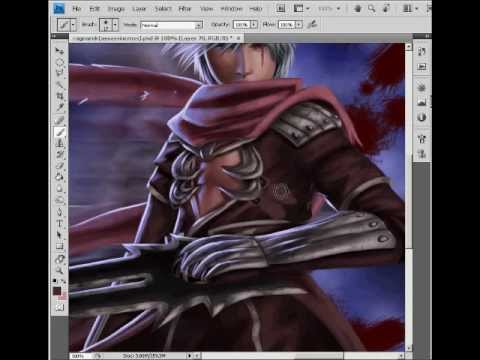Open the Window menu
The width and height of the screenshot is (480, 360).
[x=231, y=8]
